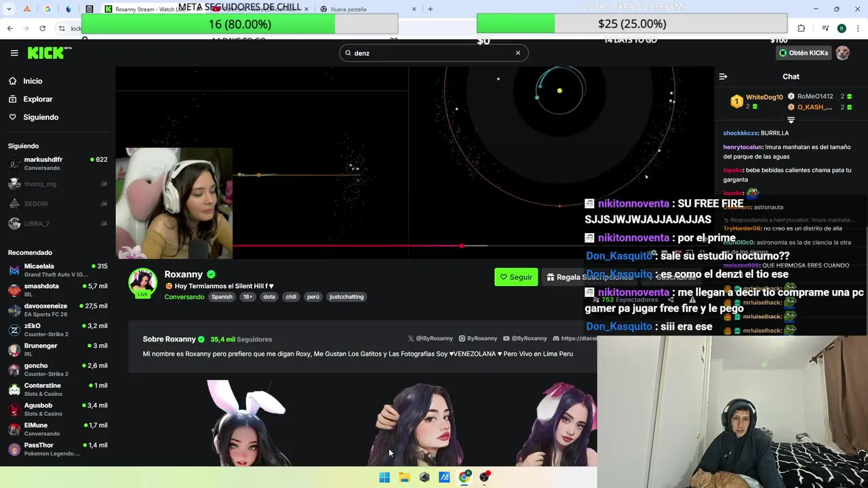Open the Discord link in Sobre Roxanny
The width and height of the screenshot is (868, 488).
575,338
